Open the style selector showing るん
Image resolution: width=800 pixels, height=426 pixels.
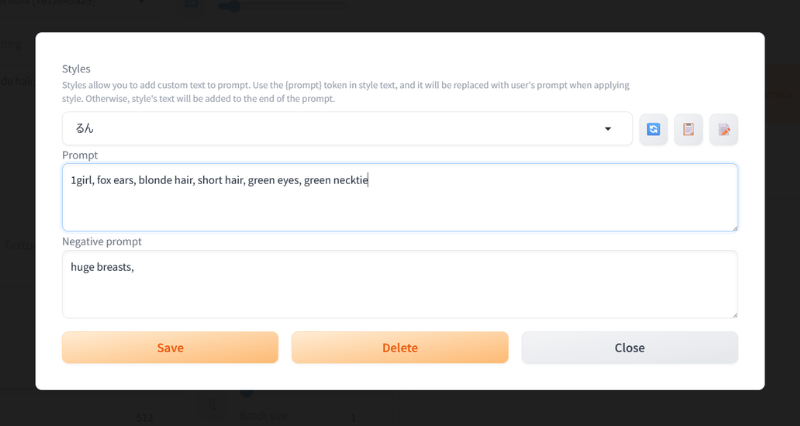pos(340,129)
